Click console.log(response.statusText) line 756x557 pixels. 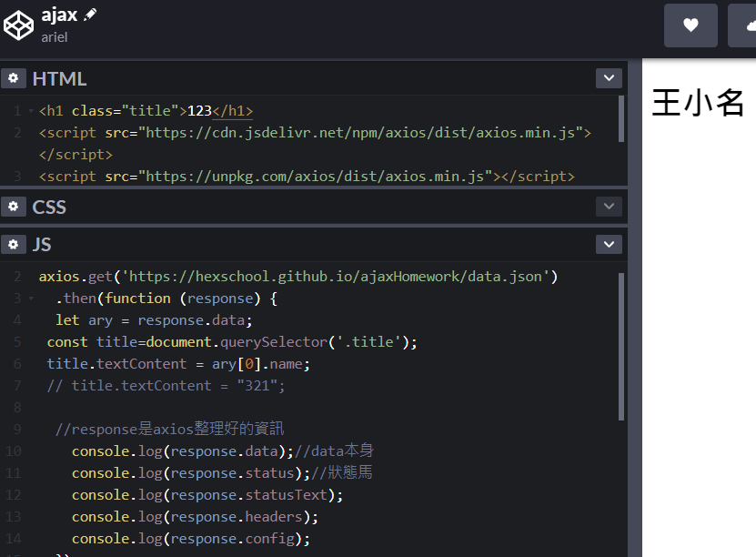click(x=207, y=495)
